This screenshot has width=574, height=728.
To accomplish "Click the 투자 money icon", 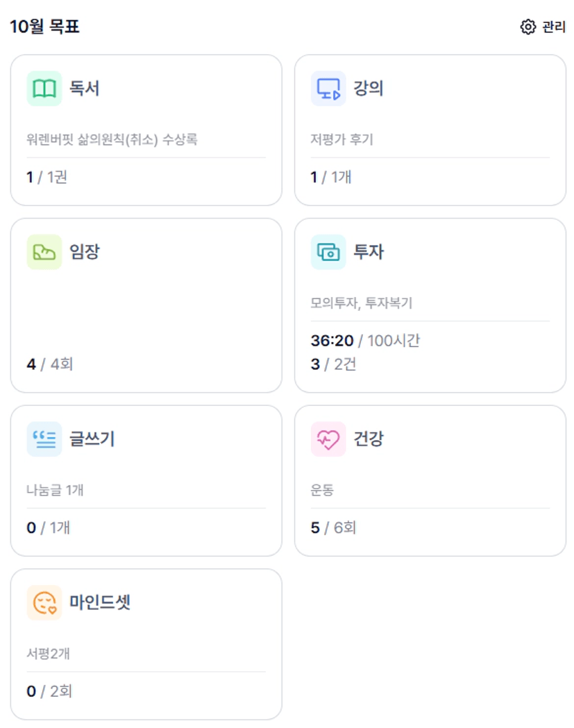I will click(328, 252).
